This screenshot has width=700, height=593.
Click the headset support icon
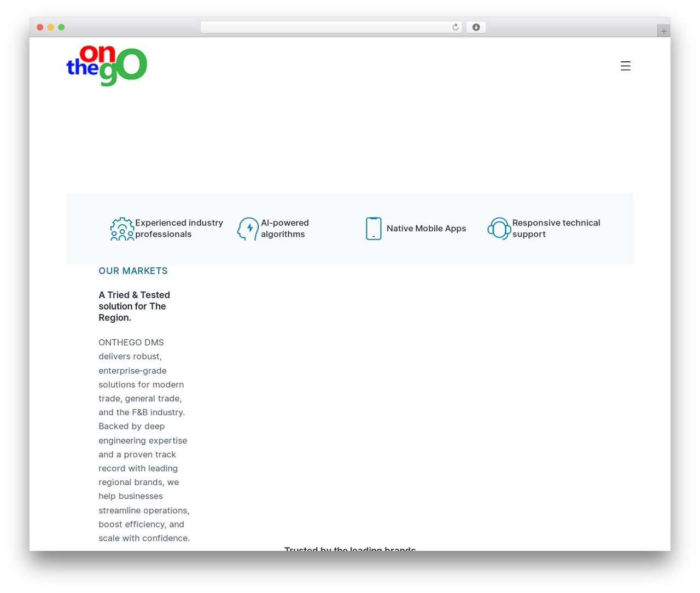[499, 229]
